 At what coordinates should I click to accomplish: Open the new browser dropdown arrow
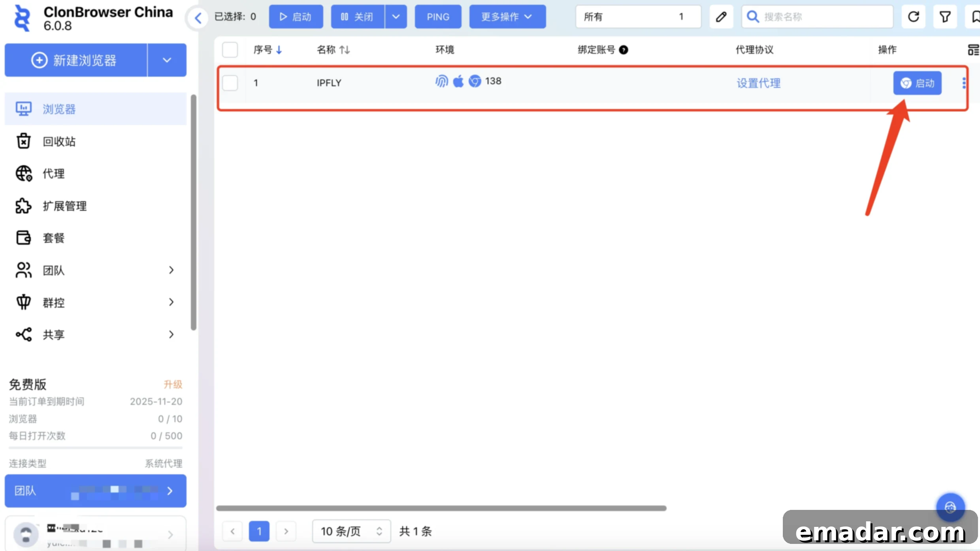167,60
